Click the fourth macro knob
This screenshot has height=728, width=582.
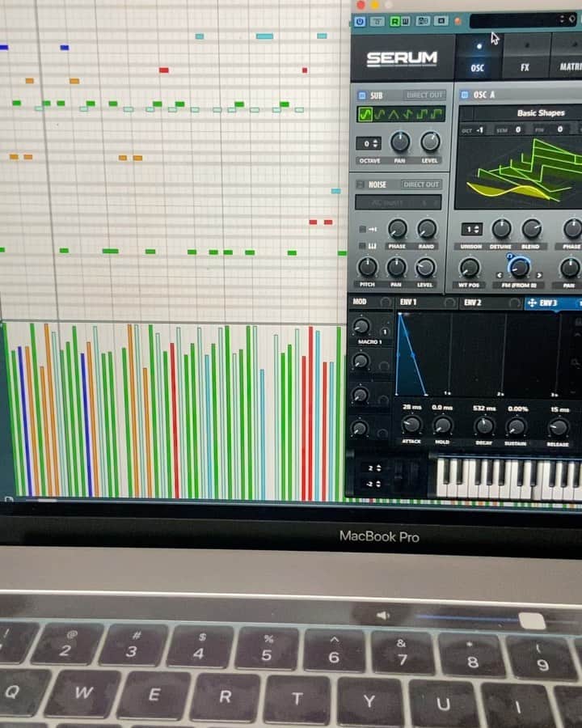(x=360, y=428)
